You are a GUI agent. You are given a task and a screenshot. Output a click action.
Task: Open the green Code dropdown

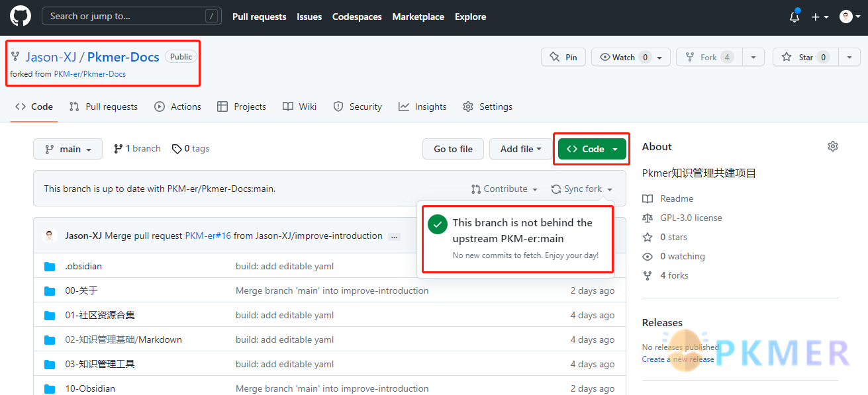point(592,149)
